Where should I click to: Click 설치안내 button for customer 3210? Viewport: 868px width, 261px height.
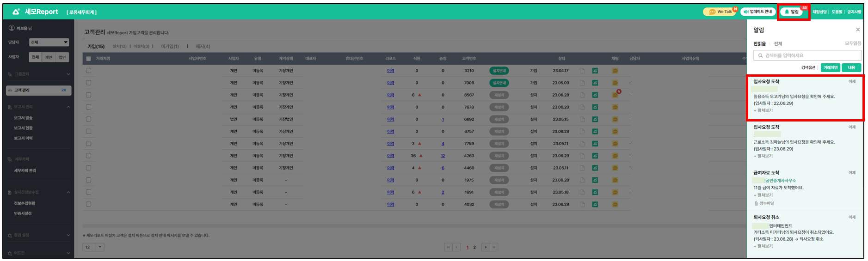pyautogui.click(x=499, y=71)
